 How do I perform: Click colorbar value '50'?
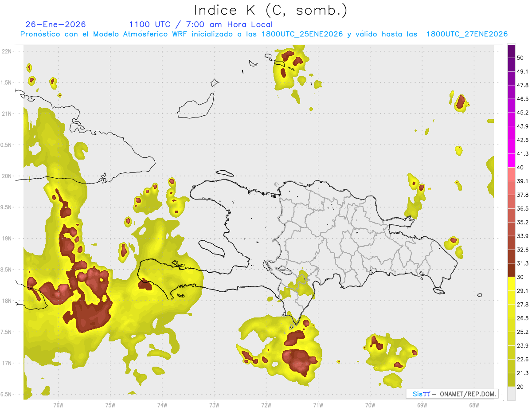(x=520, y=58)
